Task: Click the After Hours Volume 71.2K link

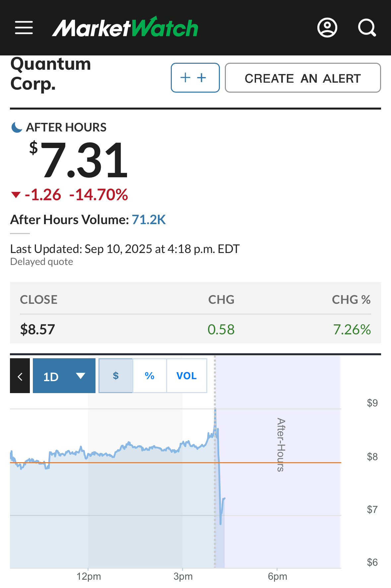Action: point(149,220)
